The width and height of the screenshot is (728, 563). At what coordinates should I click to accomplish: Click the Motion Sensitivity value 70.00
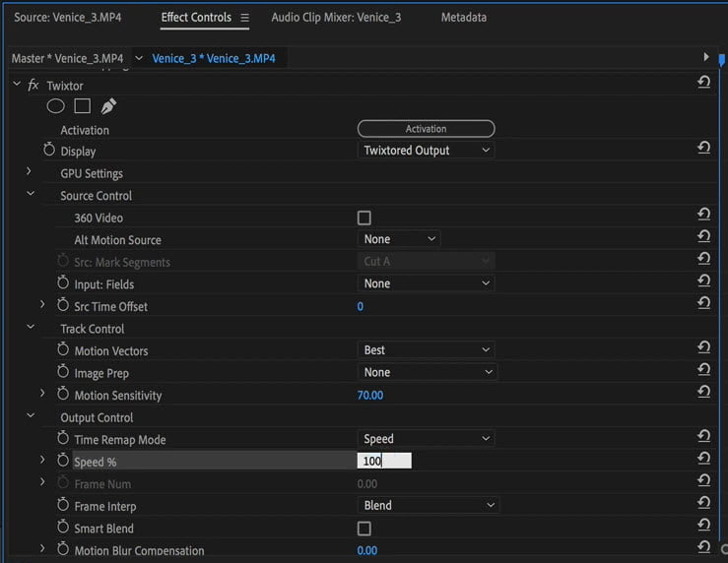point(370,395)
